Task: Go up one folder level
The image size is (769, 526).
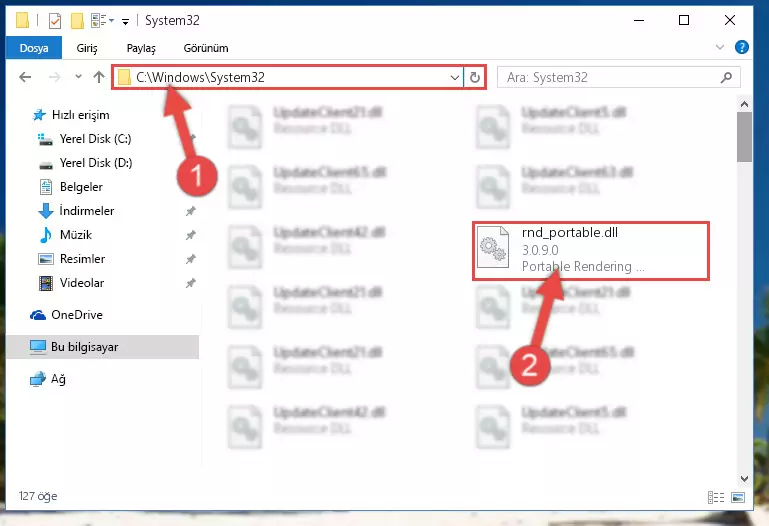Action: click(x=99, y=77)
